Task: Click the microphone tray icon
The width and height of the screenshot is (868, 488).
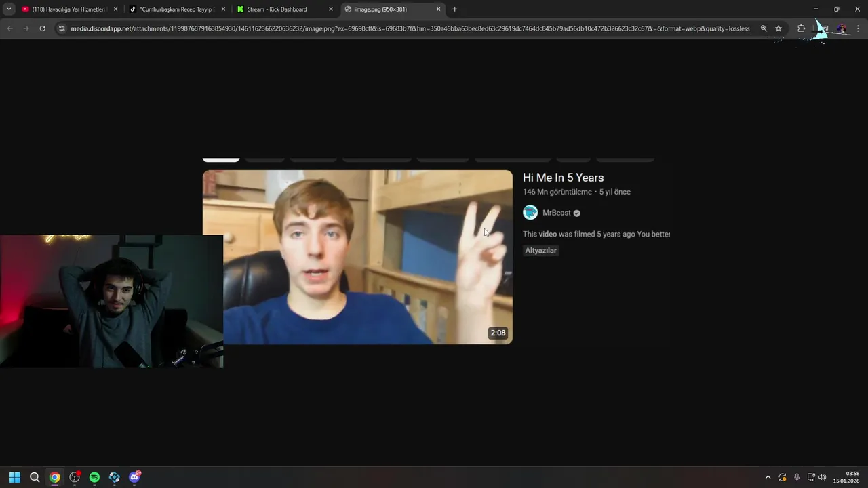Action: [797, 477]
